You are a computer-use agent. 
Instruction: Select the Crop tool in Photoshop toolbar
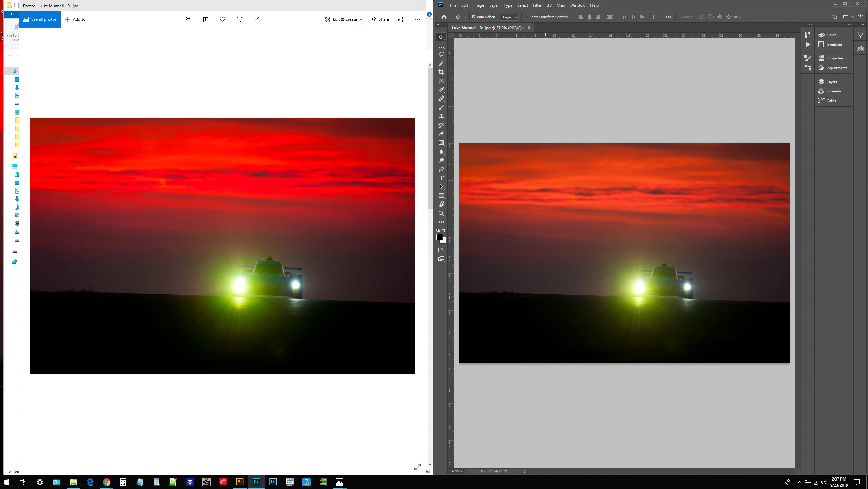441,72
